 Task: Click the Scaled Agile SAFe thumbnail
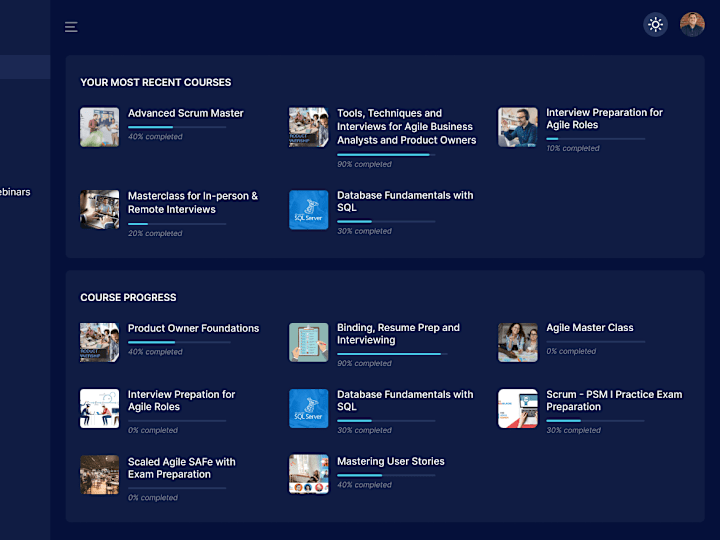100,475
